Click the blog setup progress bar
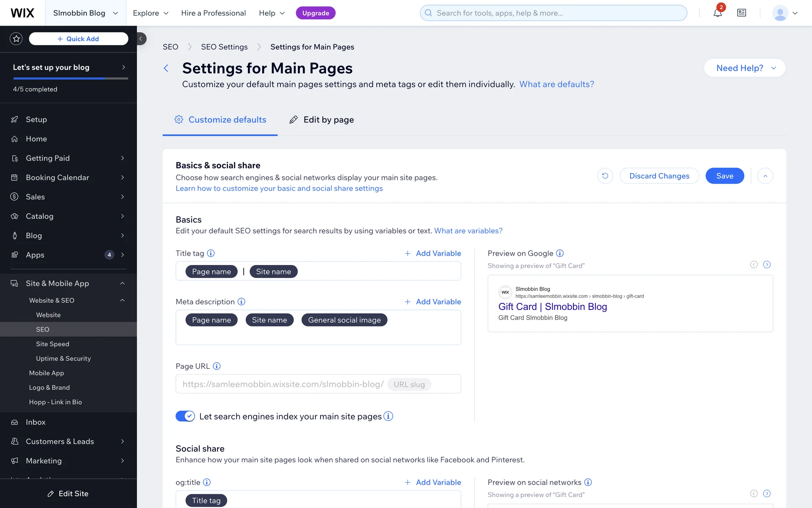 [71, 78]
